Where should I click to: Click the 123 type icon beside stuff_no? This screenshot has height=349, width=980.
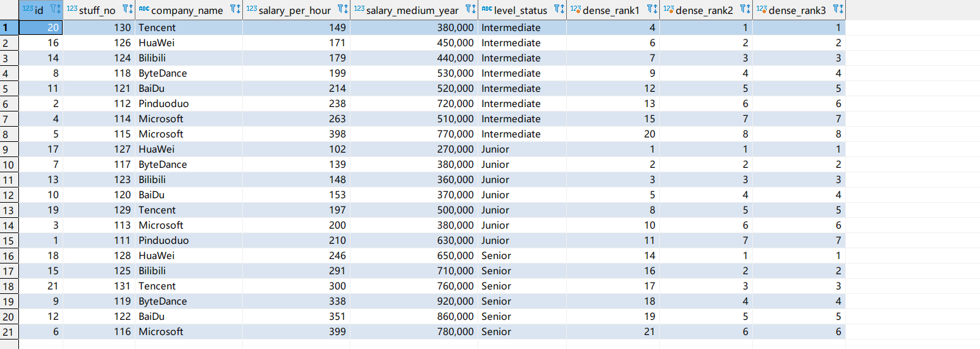pyautogui.click(x=71, y=10)
